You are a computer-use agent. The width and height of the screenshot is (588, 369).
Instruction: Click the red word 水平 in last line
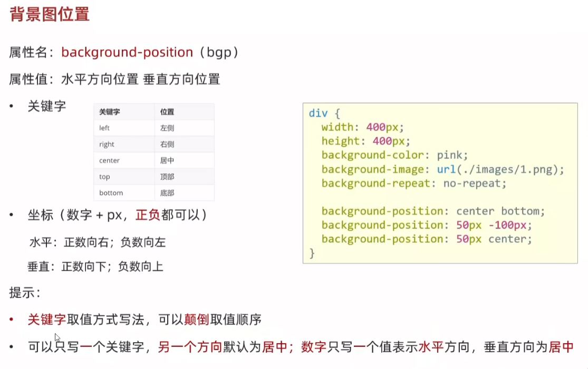coord(431,346)
